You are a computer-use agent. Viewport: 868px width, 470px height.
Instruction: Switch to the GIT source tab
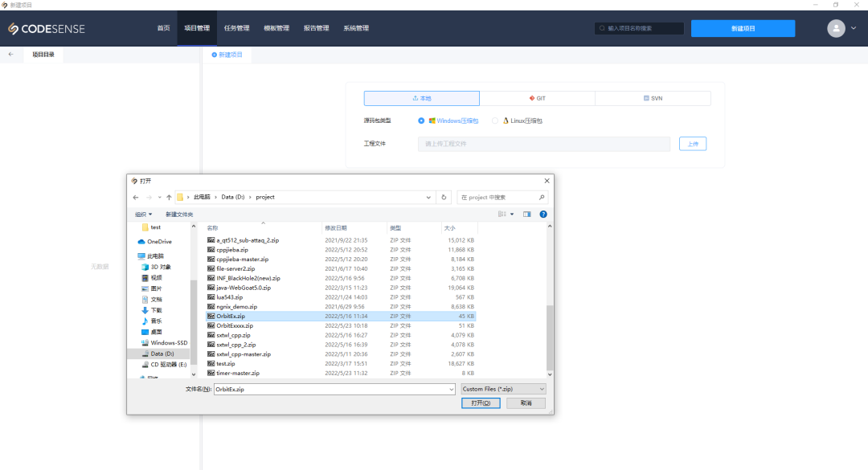click(x=537, y=98)
